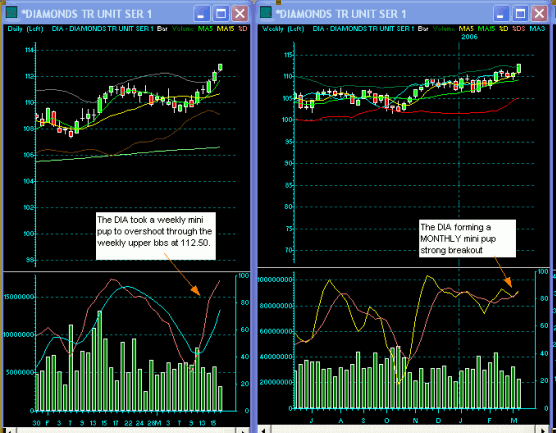Screen dimensions: 556x433
Task: Click the 'DIA - DIAMONDS TR UNIT SER 1' weekly legend
Action: (363, 29)
